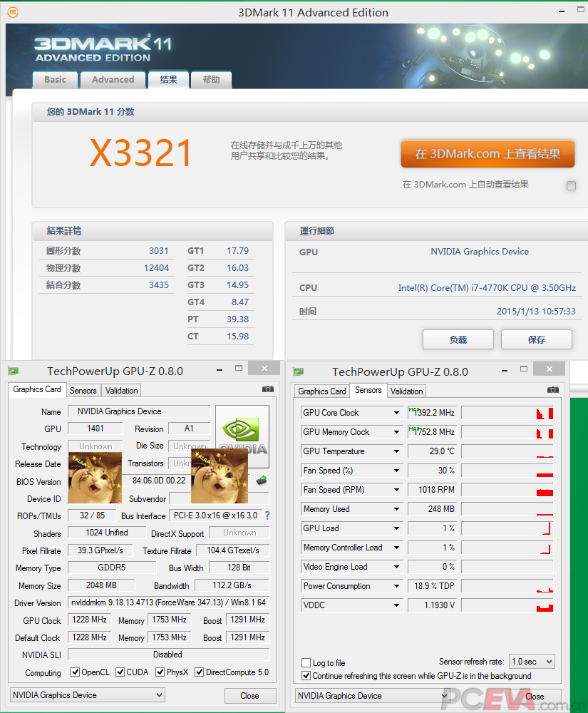588x713 pixels.
Task: Uncheck Continue refreshing this screen option
Action: [306, 676]
